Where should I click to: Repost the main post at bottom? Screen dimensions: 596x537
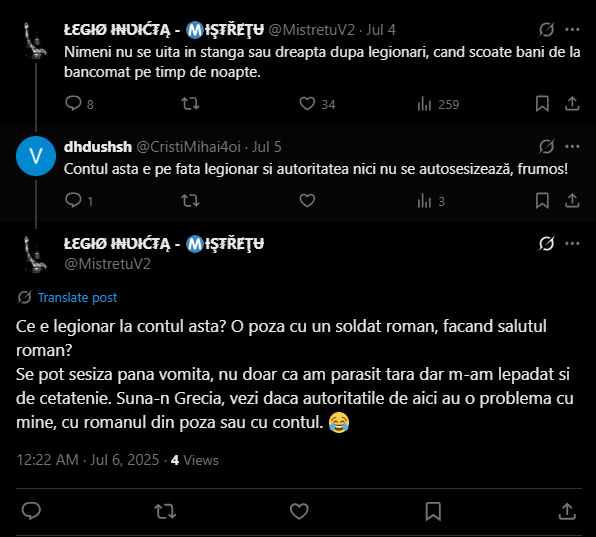pos(165,511)
